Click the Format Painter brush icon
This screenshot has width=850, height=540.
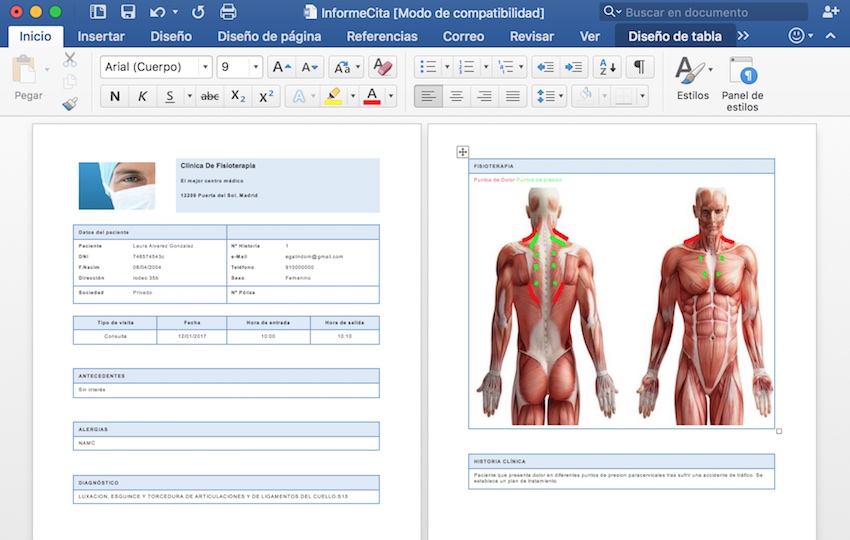(x=70, y=103)
